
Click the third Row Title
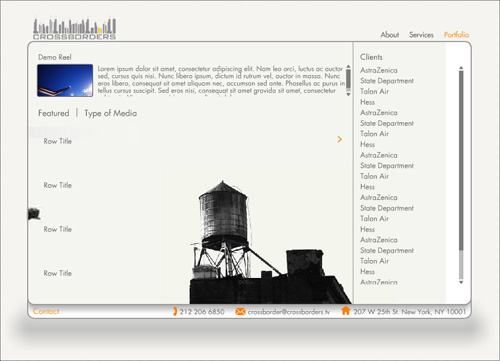coord(58,229)
